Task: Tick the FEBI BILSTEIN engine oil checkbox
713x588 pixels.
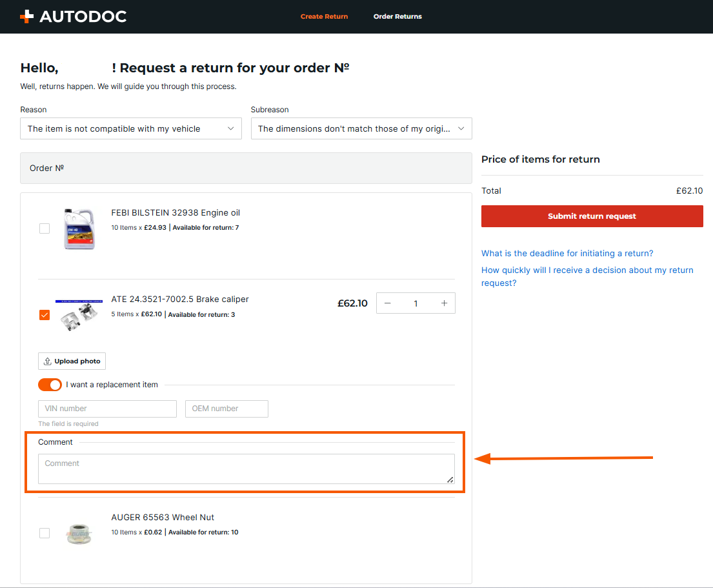Action: coord(45,228)
